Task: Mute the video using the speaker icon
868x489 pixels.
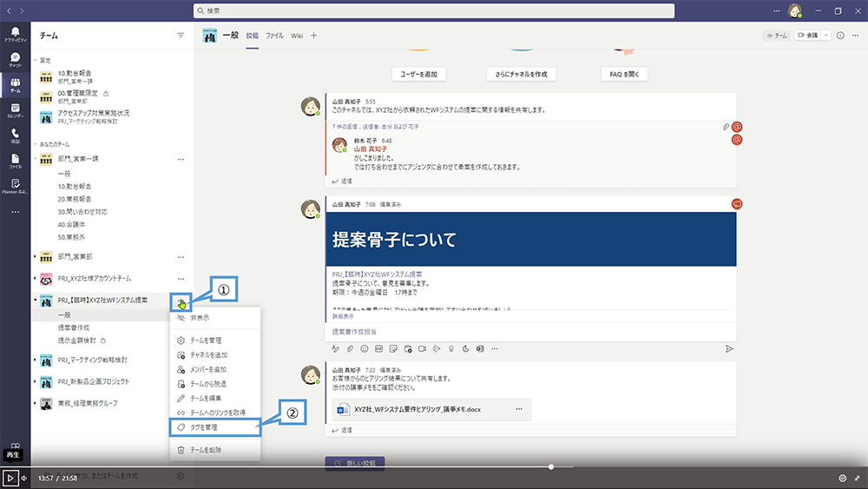Action: pyautogui.click(x=23, y=478)
